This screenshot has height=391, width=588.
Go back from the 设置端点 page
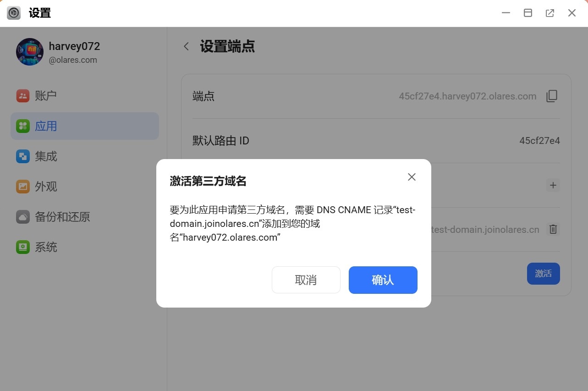pos(186,46)
